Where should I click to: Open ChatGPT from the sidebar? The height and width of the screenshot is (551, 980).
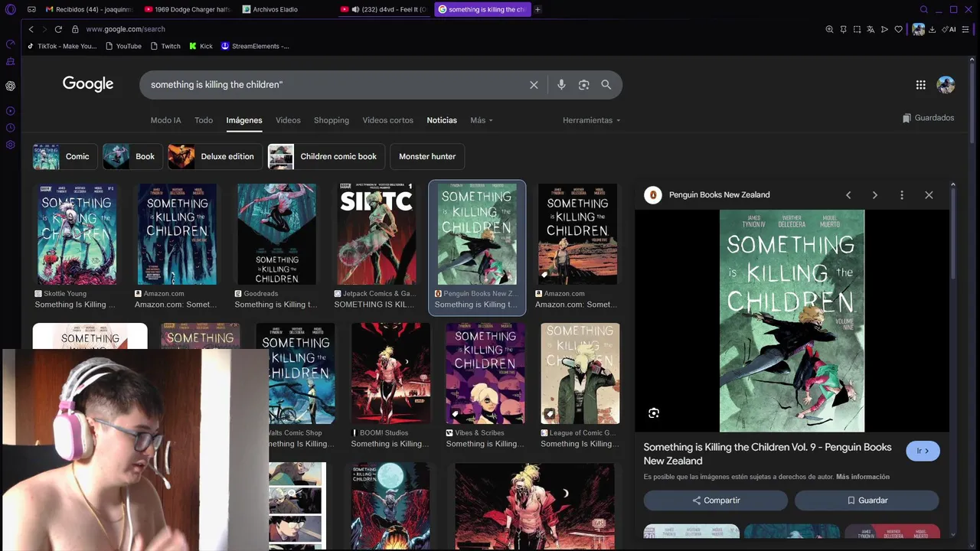click(x=10, y=86)
